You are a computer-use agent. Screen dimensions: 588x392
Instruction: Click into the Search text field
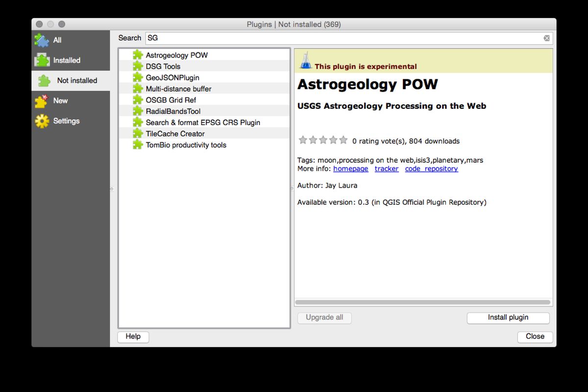click(x=343, y=38)
